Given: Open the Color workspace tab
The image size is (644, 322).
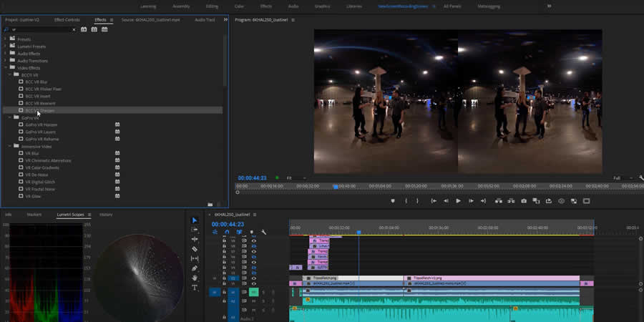Looking at the screenshot, I should [x=239, y=6].
